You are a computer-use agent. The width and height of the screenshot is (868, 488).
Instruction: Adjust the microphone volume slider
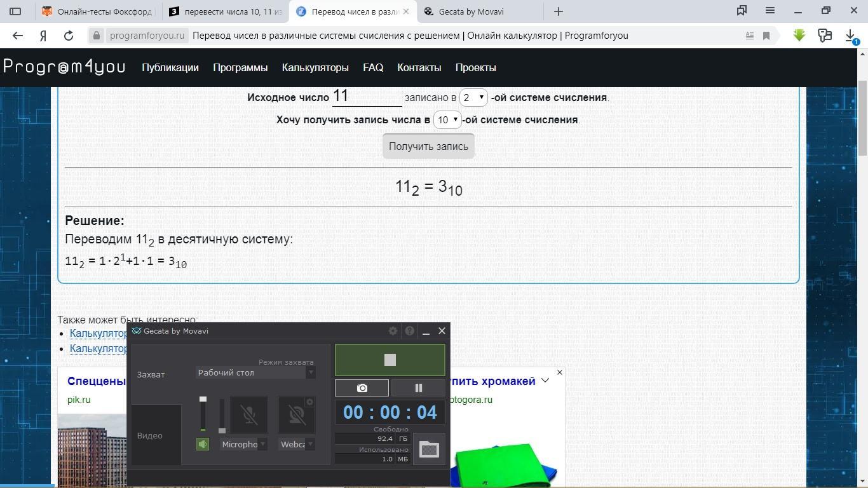coord(222,416)
